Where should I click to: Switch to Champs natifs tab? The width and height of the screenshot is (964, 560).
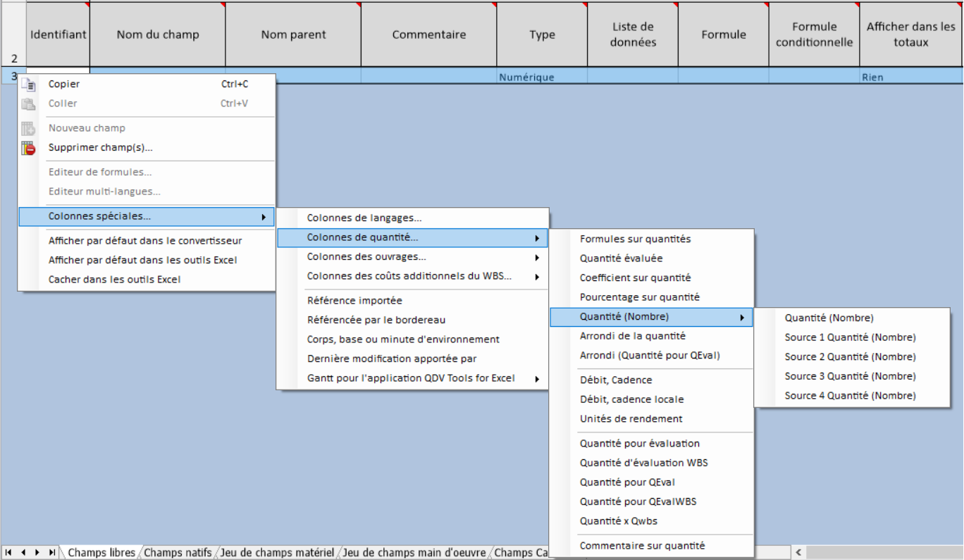[x=178, y=553]
